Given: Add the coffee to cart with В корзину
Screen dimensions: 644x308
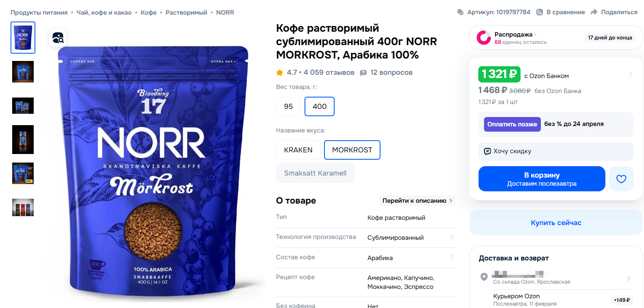Looking at the screenshot, I should click(542, 179).
